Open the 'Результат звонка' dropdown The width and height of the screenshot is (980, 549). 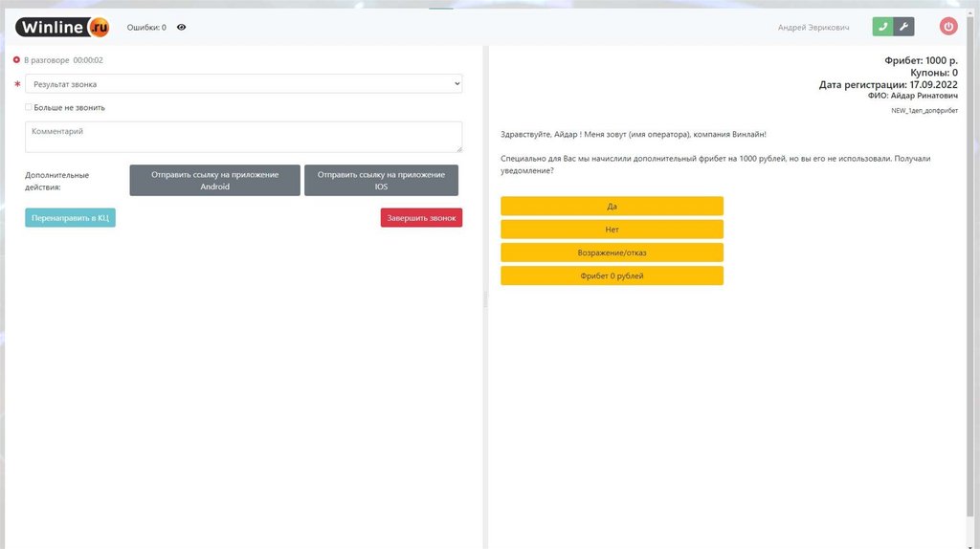[243, 84]
